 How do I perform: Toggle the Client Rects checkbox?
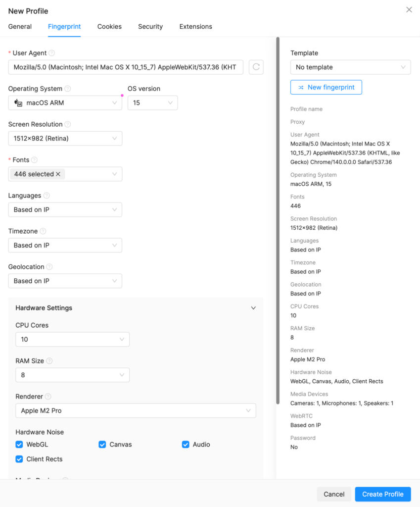19,459
